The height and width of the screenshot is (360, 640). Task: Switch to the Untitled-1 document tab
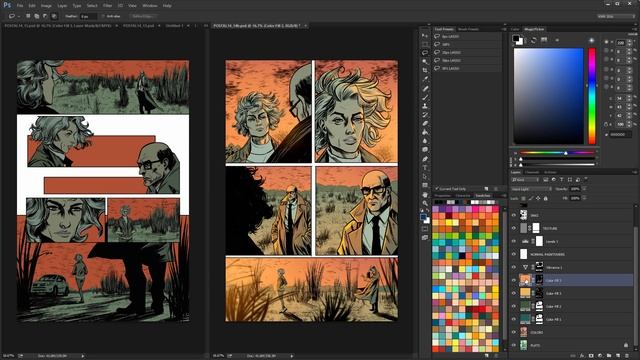(174, 26)
